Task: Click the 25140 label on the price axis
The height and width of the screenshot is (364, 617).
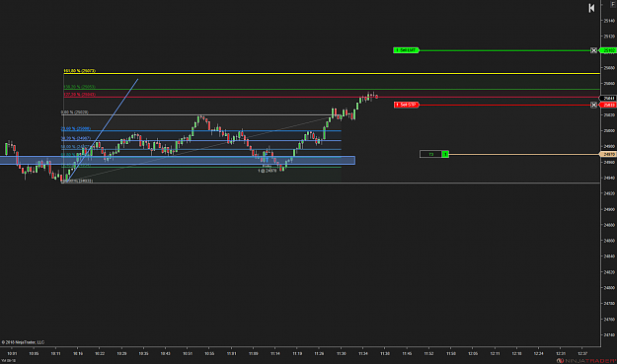Action: coord(609,21)
